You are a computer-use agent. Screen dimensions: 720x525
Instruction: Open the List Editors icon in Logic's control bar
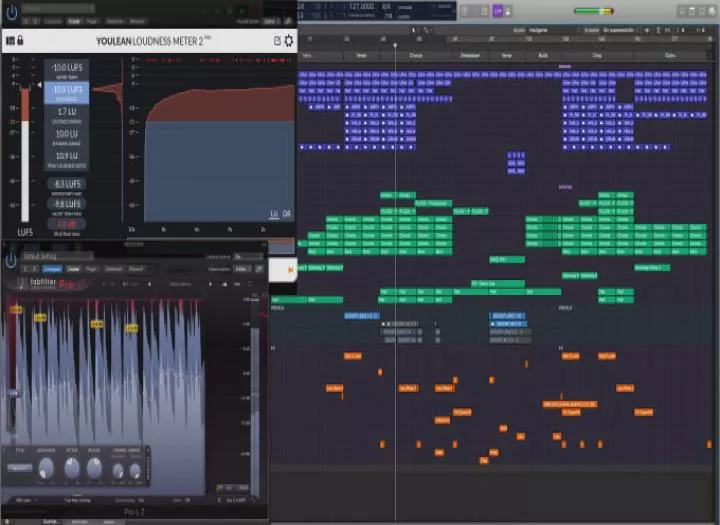(681, 11)
